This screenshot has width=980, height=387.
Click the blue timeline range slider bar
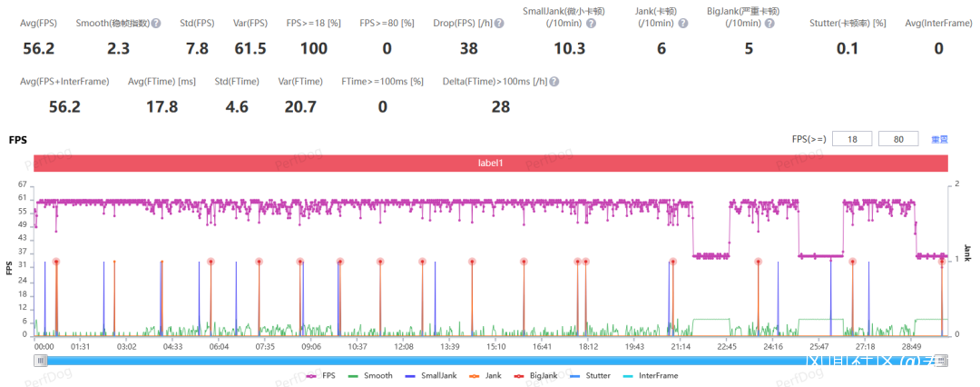[x=491, y=360]
